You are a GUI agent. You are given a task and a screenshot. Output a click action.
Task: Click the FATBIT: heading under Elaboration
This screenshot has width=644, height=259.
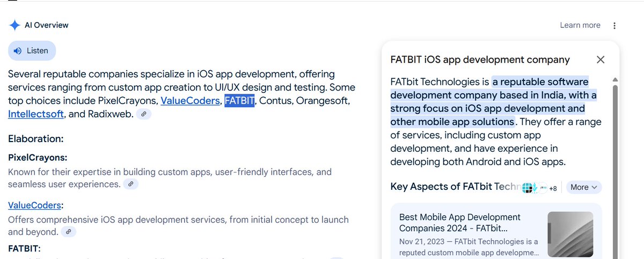[x=25, y=248]
